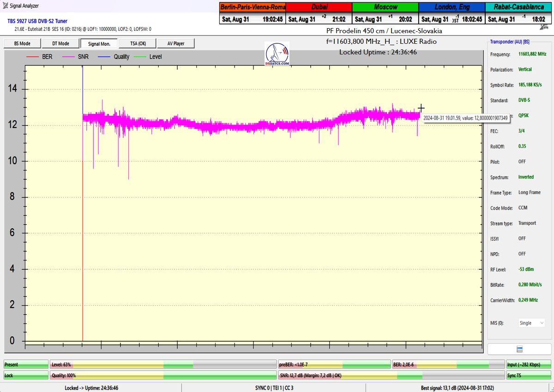Click the Present status indicator
The height and width of the screenshot is (392, 554).
coord(26,365)
